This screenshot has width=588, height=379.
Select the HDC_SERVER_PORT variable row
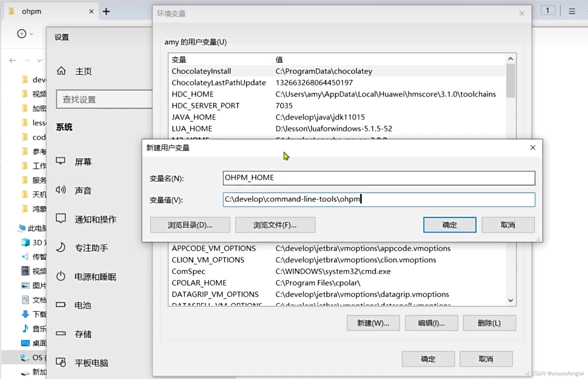tap(337, 105)
